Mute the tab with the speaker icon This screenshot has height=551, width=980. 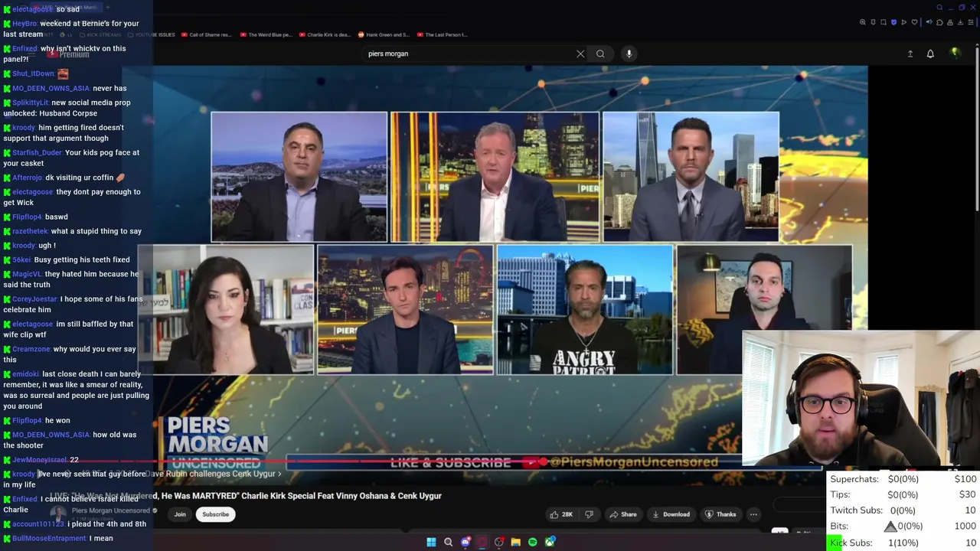pyautogui.click(x=929, y=22)
